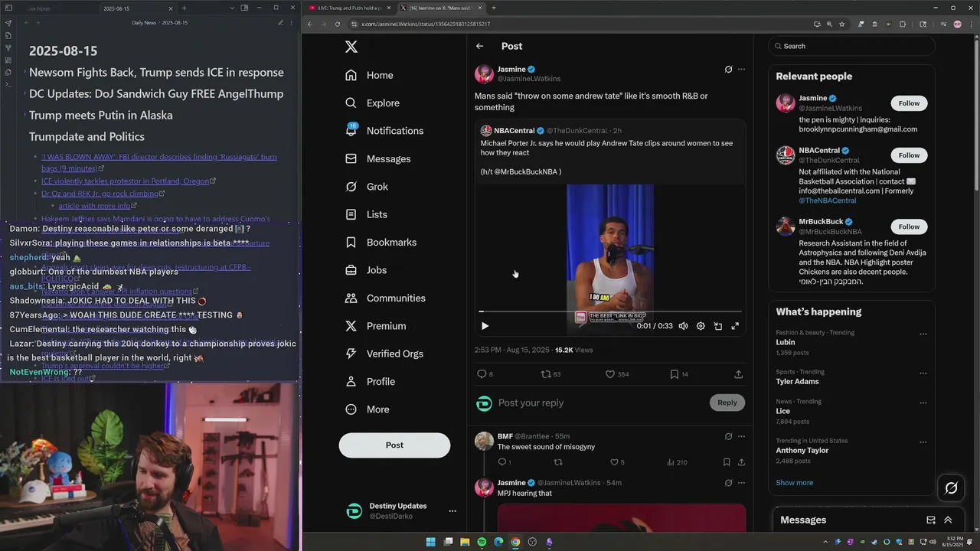Open Explore in X sidebar
Viewport: 980px width, 551px height.
[372, 103]
